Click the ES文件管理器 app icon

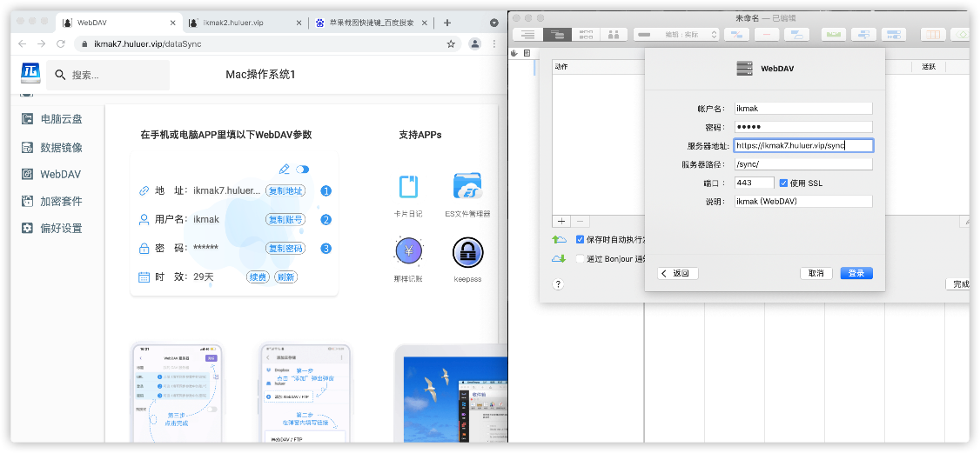467,187
